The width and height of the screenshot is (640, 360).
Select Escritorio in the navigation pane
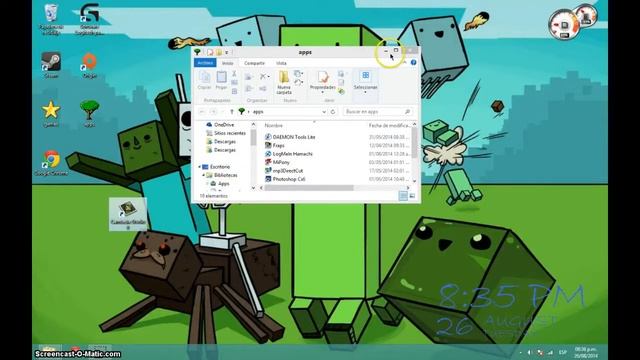coord(216,167)
